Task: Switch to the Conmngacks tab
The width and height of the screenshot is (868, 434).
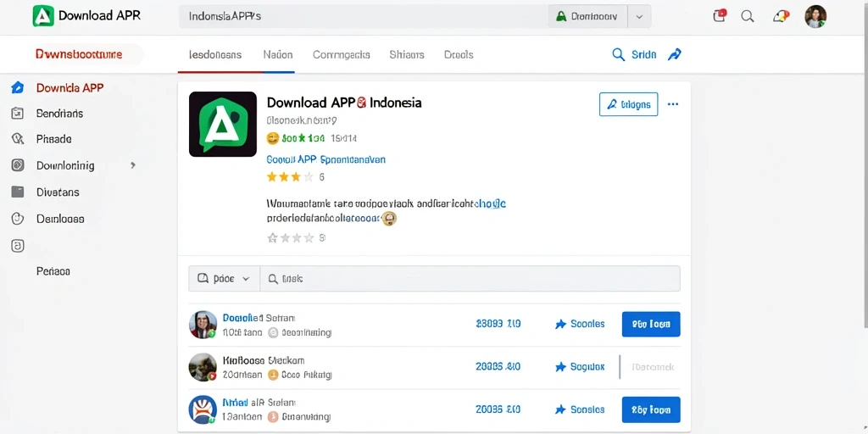Action: (x=341, y=55)
